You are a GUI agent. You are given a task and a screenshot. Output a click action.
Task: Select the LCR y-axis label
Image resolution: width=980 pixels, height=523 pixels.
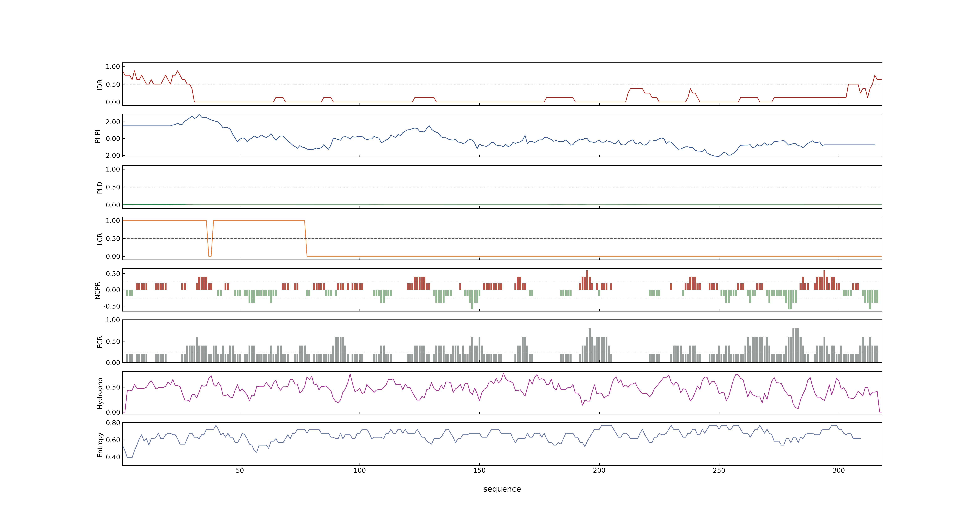tap(100, 239)
